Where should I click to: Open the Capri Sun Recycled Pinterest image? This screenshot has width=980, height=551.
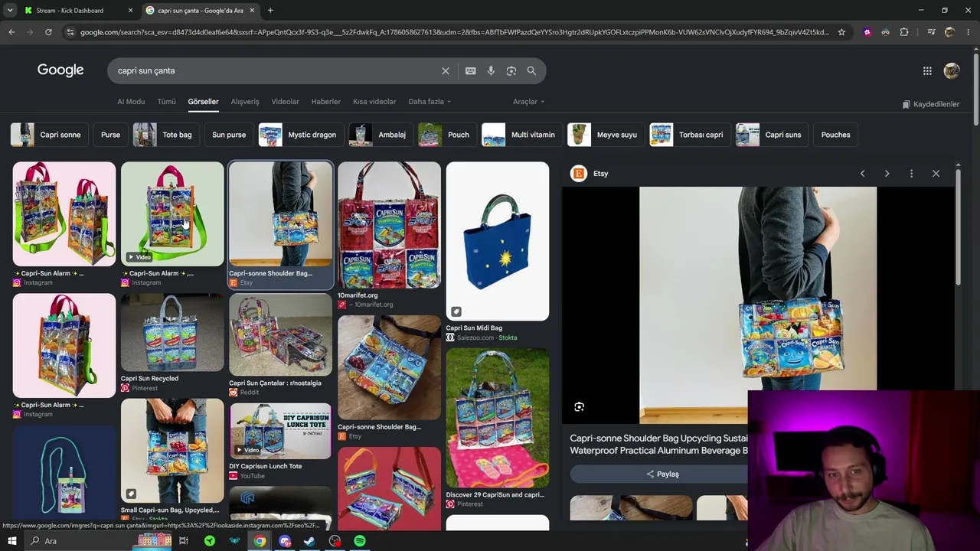pos(172,333)
